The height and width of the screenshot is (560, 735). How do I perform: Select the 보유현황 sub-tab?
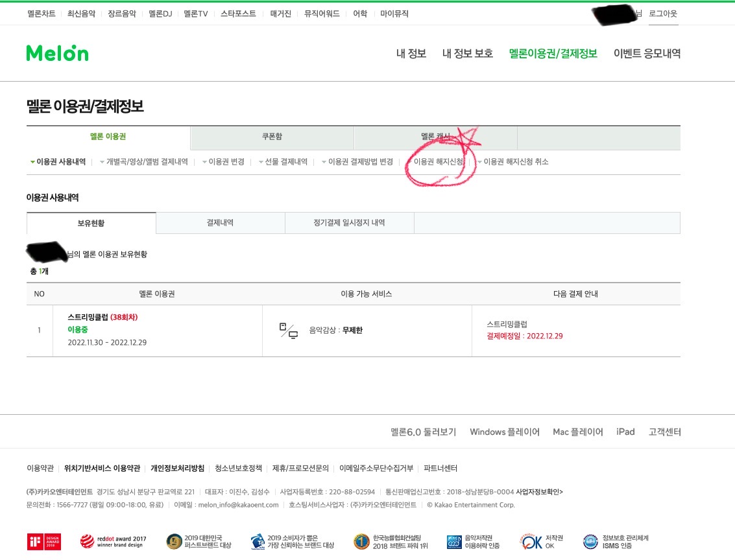click(91, 223)
